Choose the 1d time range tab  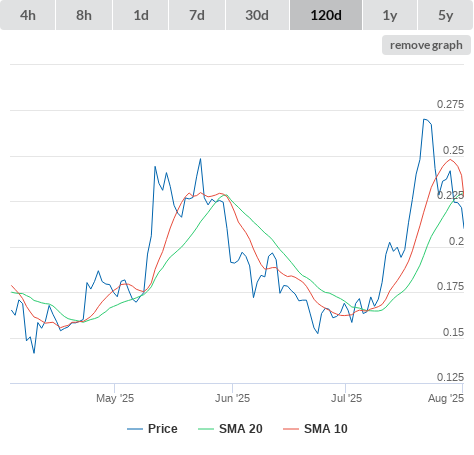tap(141, 15)
